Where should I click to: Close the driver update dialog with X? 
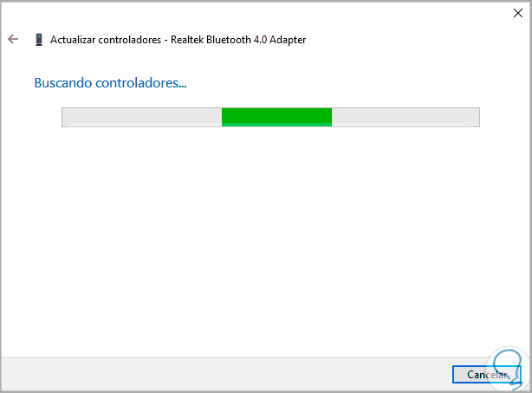pyautogui.click(x=518, y=13)
